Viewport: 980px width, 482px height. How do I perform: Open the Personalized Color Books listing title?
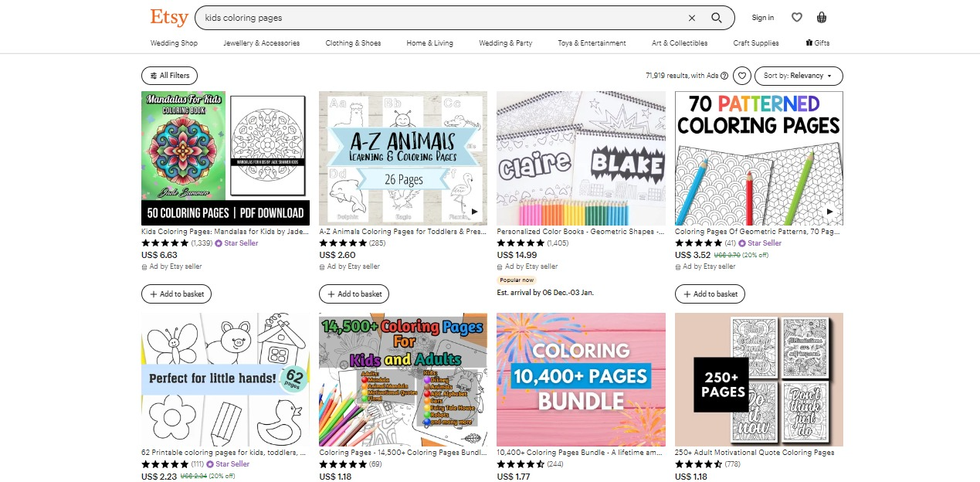581,231
